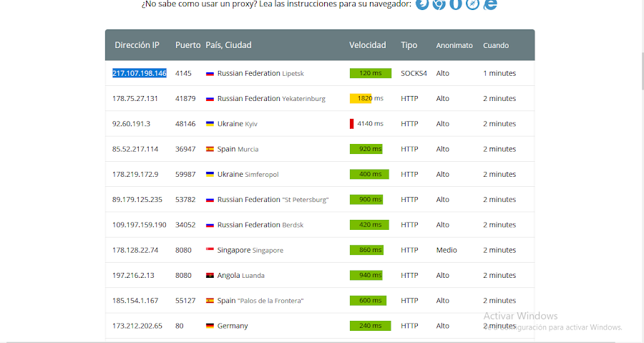The width and height of the screenshot is (644, 343).
Task: Click the Ukraine flag in the Kyiv row
Action: coord(210,124)
